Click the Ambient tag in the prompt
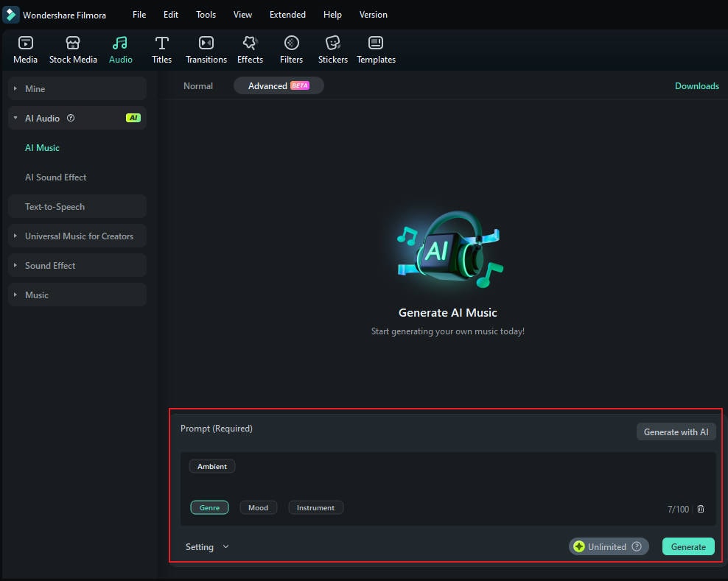This screenshot has width=728, height=581. (x=212, y=466)
